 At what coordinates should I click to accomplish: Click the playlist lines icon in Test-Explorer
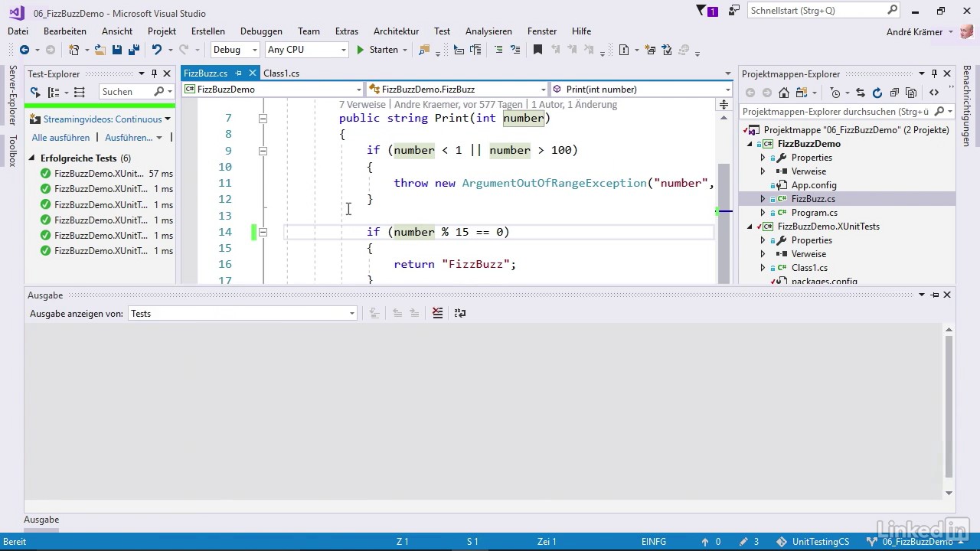(x=80, y=92)
